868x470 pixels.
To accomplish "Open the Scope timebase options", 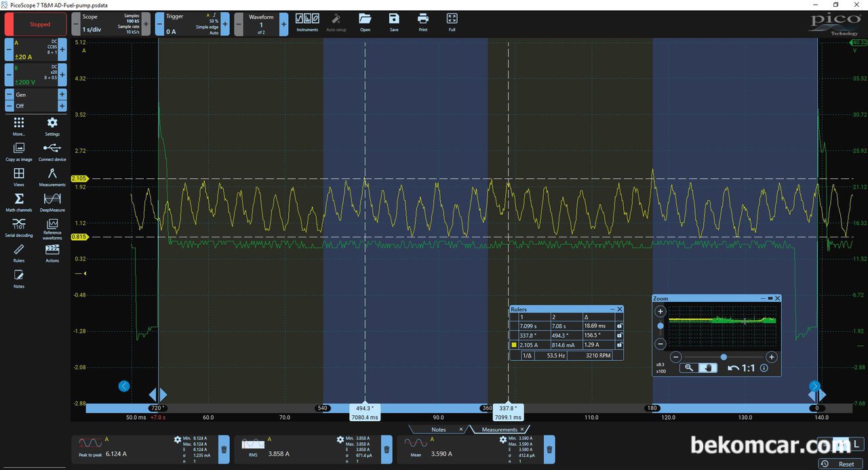I will point(110,24).
